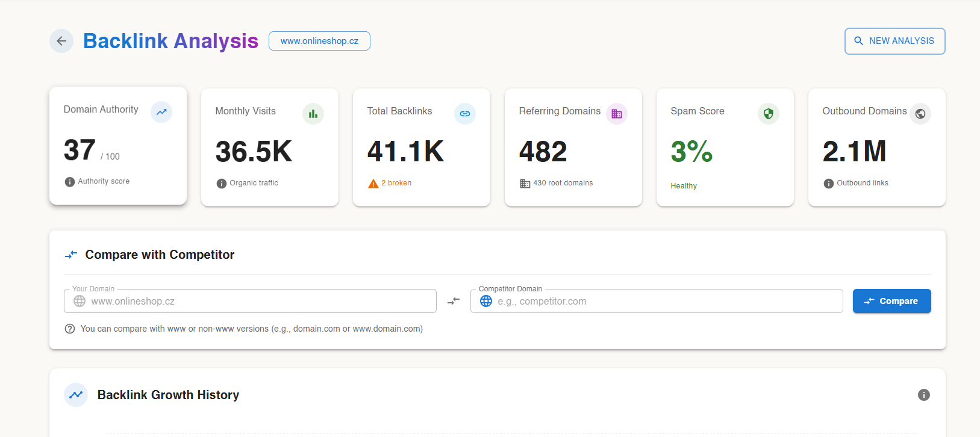Click the help icon beside comparison hint

point(70,329)
